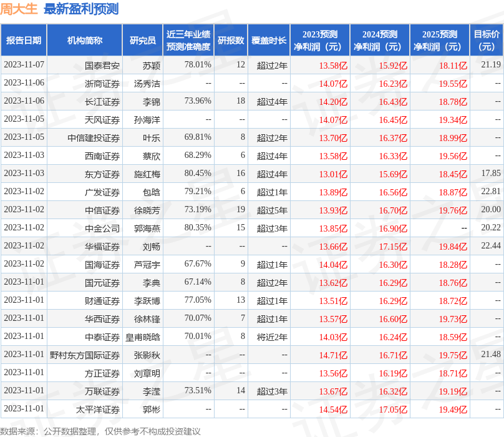Click accuracy value 67.14%
Image resolution: width=504 pixels, height=437 pixels.
click(198, 282)
